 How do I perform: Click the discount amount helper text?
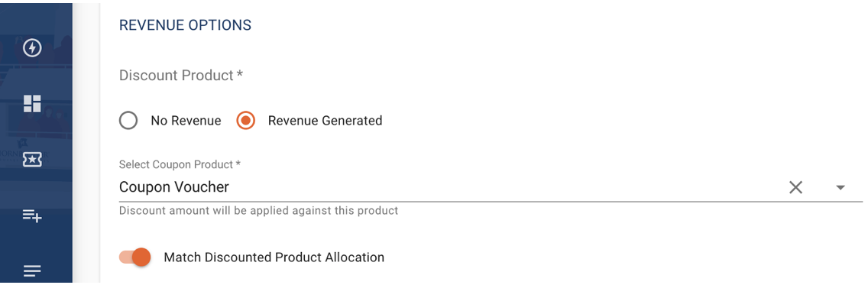click(258, 211)
